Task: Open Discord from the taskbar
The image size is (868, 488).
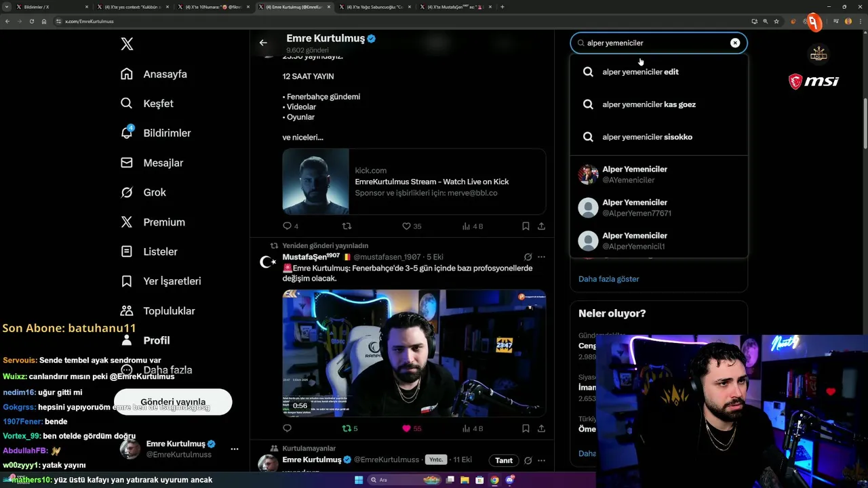Action: pos(509,480)
